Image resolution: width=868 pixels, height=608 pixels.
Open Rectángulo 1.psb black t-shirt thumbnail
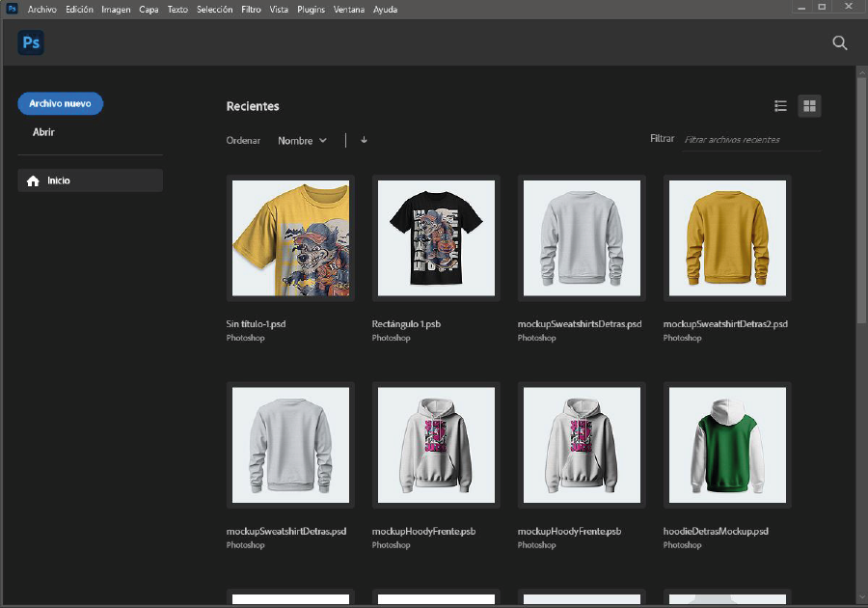[436, 238]
